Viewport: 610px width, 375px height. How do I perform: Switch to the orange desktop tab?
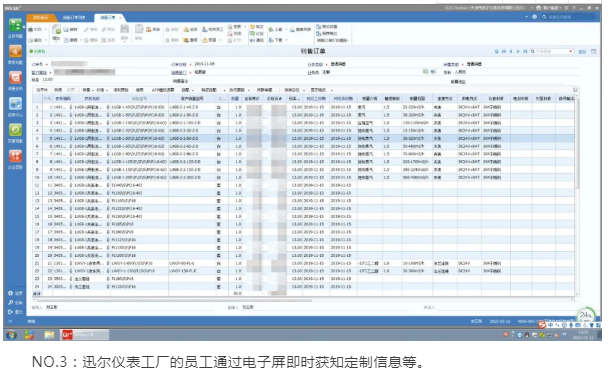click(x=40, y=18)
